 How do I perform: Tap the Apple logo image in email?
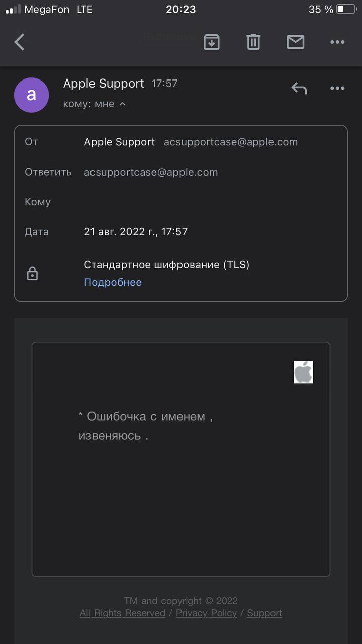[x=303, y=372]
